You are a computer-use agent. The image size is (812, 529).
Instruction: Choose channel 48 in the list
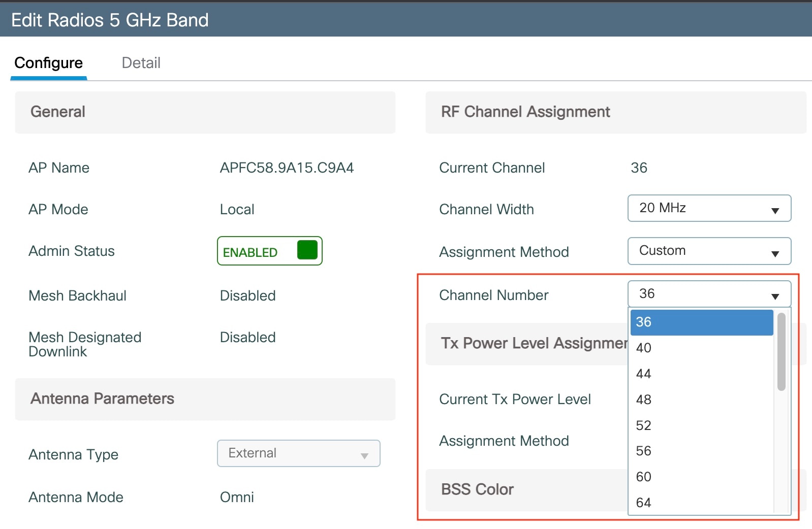click(702, 400)
